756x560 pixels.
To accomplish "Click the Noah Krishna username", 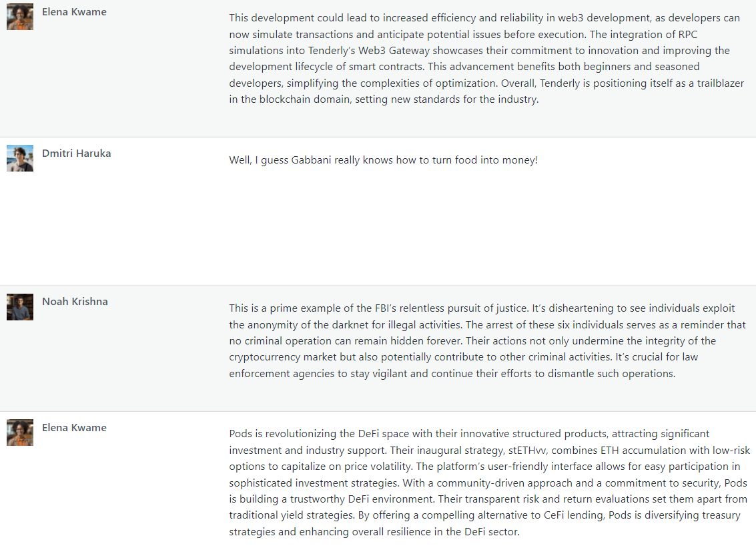I will click(75, 302).
